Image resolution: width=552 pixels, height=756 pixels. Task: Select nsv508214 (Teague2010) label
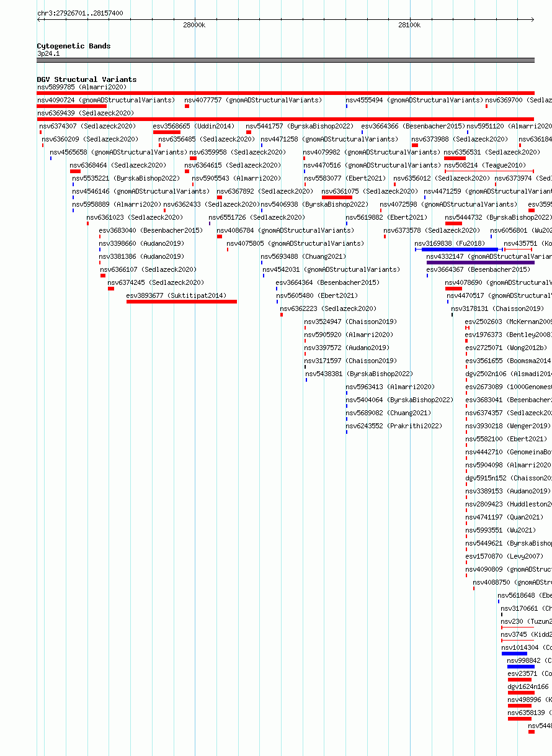coord(485,165)
